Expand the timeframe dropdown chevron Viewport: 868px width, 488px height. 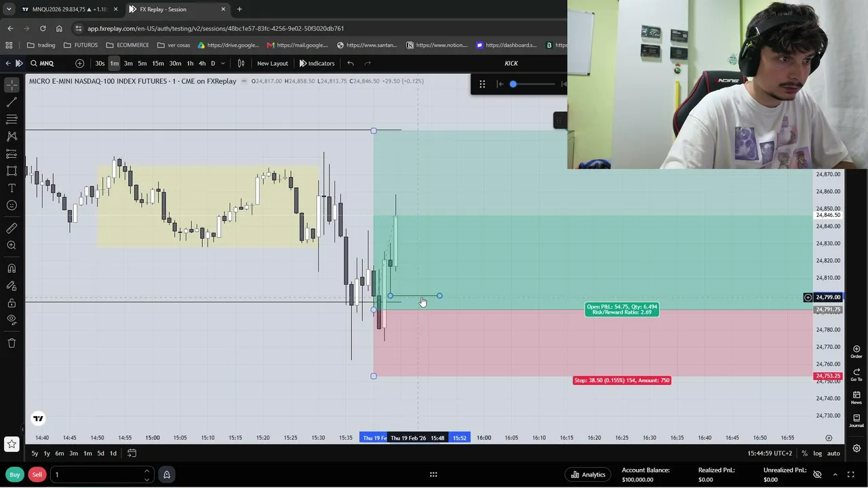pyautogui.click(x=222, y=63)
